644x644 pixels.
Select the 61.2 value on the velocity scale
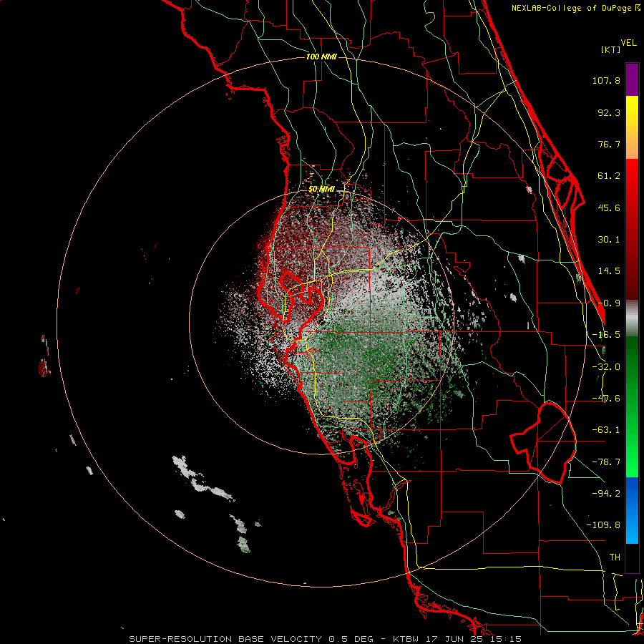point(609,176)
